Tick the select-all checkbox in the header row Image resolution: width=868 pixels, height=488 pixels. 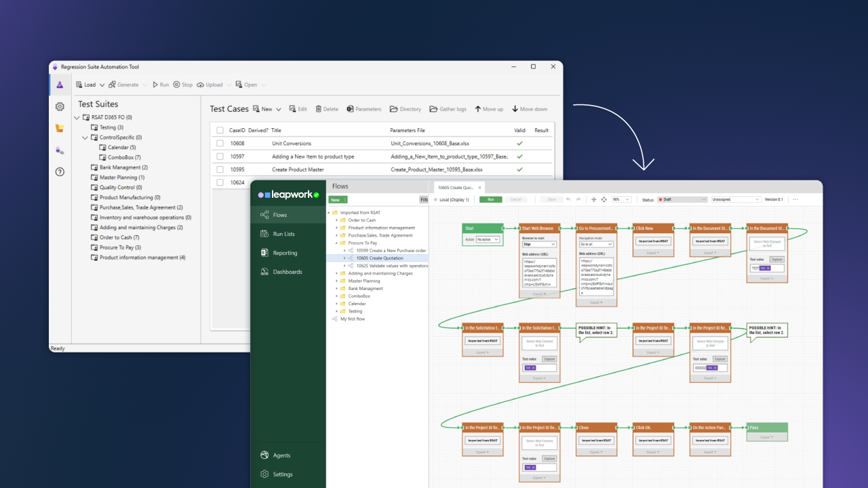tap(220, 129)
